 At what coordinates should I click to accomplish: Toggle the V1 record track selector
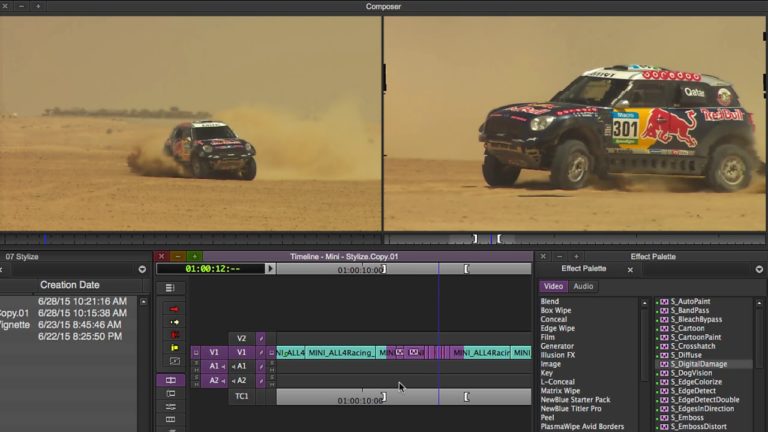(x=241, y=352)
